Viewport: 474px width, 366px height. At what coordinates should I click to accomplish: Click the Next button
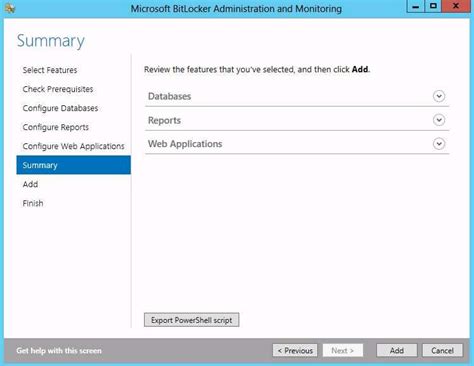343,351
